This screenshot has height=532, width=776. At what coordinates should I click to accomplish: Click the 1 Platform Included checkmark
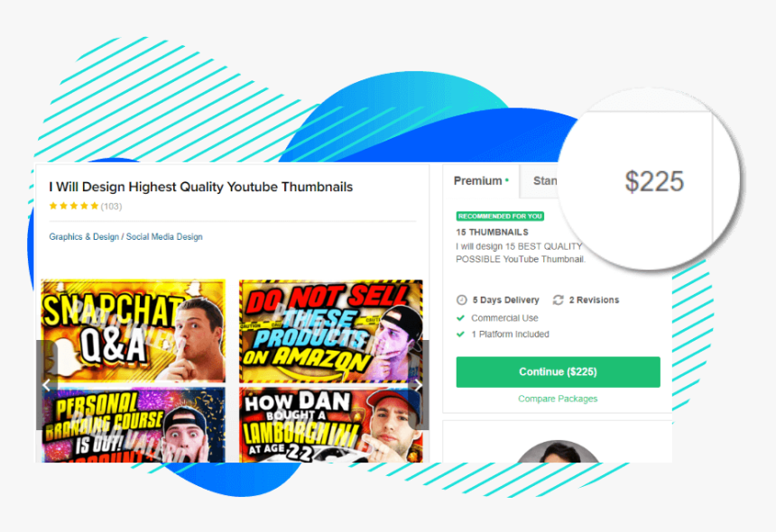tap(461, 335)
